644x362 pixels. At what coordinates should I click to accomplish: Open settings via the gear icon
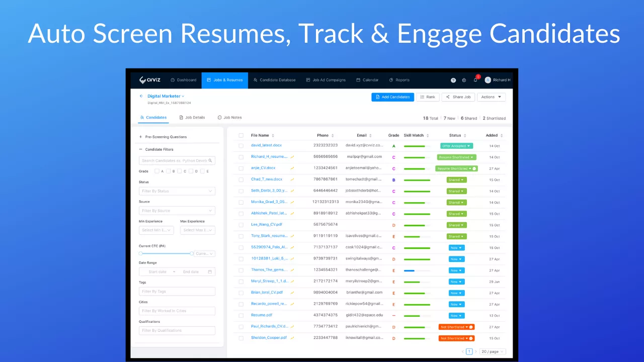click(464, 80)
